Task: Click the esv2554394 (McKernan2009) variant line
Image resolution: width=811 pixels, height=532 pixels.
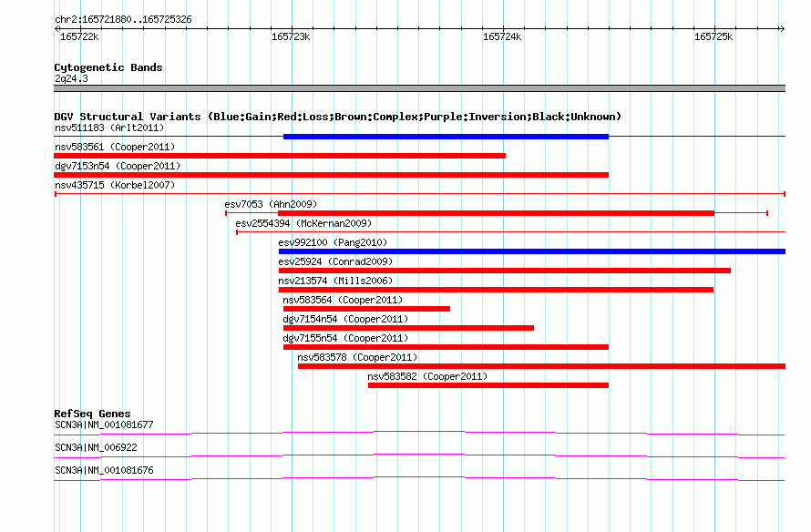Action: pyautogui.click(x=511, y=232)
